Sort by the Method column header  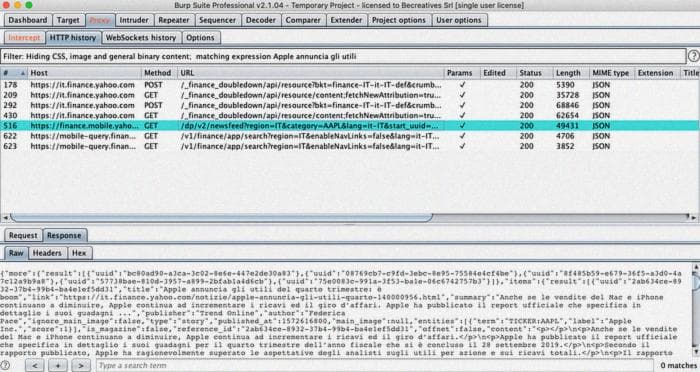(158, 73)
